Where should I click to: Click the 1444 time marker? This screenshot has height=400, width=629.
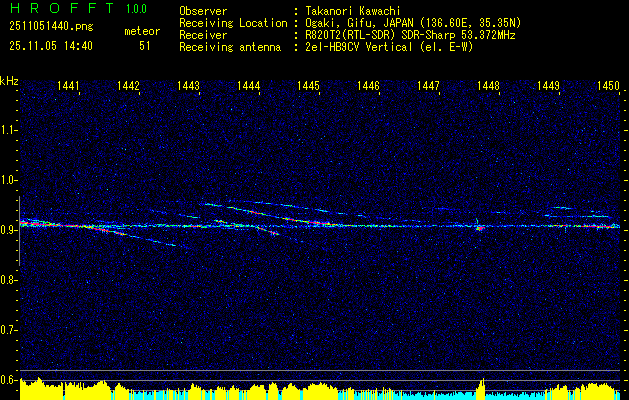click(x=249, y=85)
